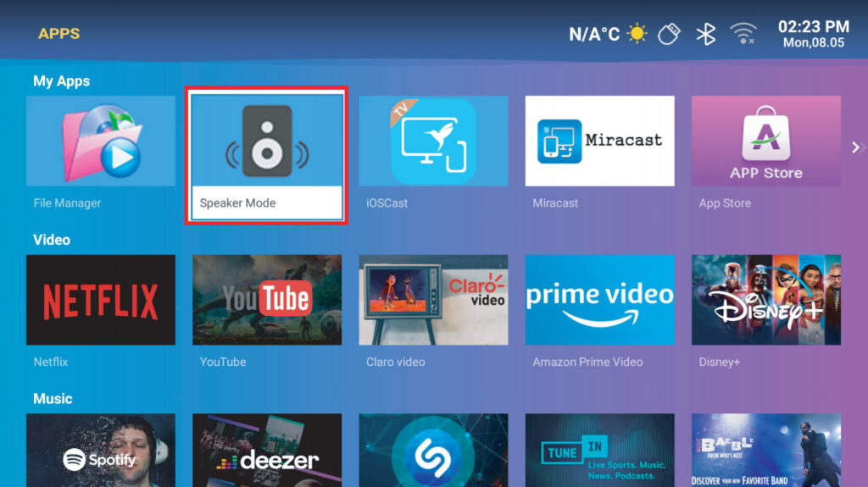Click the Mon,08.05 date text

point(813,42)
